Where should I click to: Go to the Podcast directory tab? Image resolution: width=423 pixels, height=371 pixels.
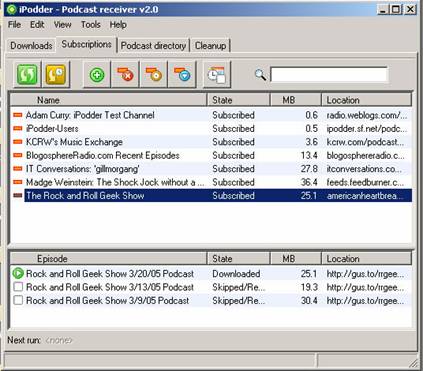tap(153, 46)
